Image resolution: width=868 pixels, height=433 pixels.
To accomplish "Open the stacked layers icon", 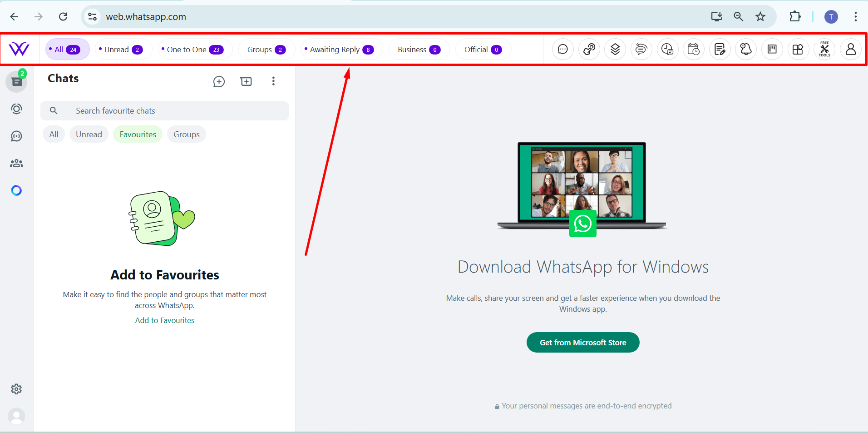I will tap(615, 49).
